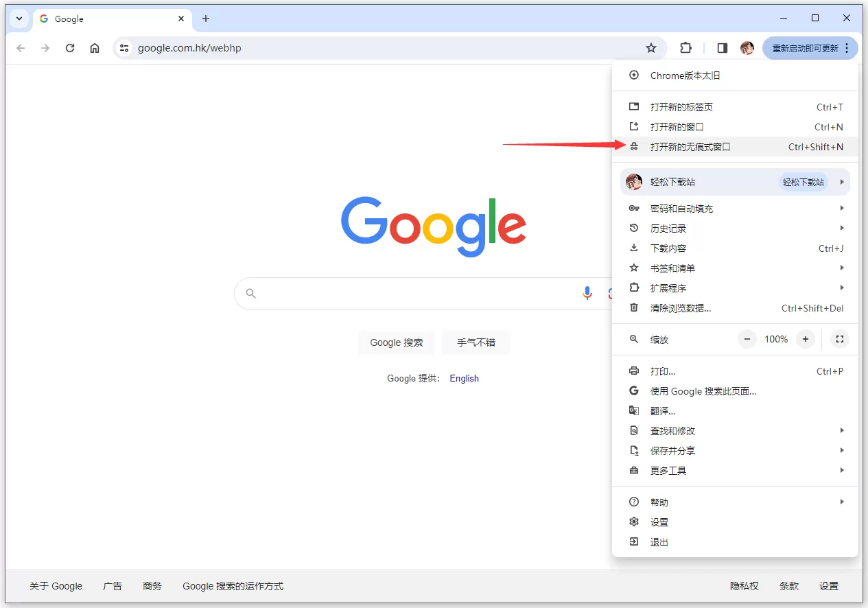Viewport: 868px width, 608px height.
Task: Switch language via English link
Action: click(x=465, y=379)
